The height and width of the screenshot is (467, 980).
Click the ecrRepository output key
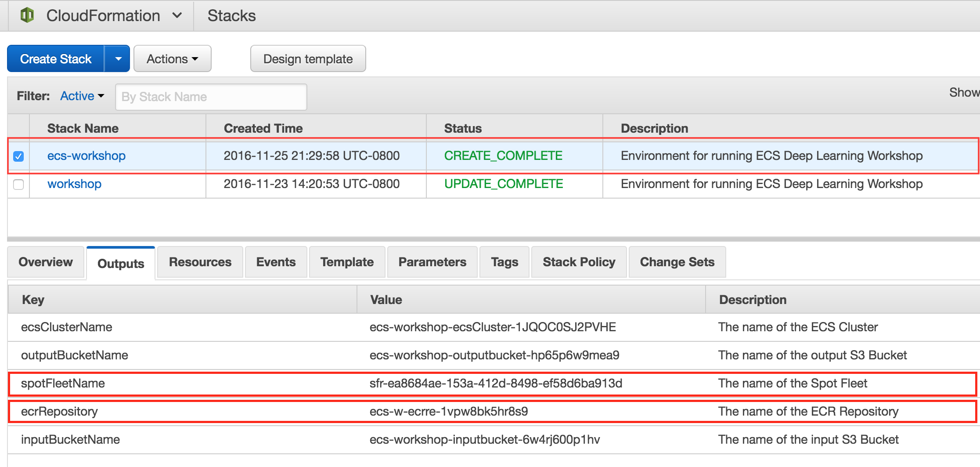point(59,411)
